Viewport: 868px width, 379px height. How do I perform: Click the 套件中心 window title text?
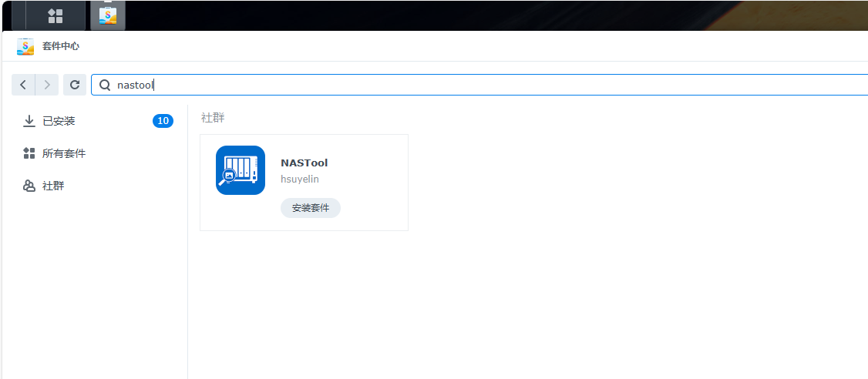61,46
